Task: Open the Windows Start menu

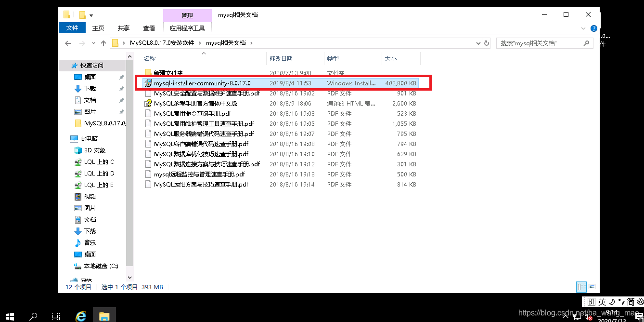Action: pyautogui.click(x=10, y=316)
